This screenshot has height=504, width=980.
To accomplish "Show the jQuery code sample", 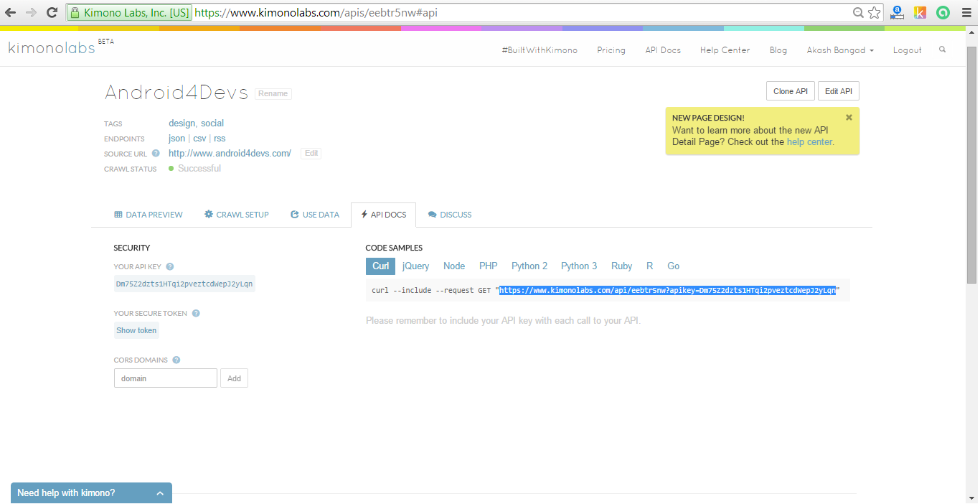I will tap(415, 266).
